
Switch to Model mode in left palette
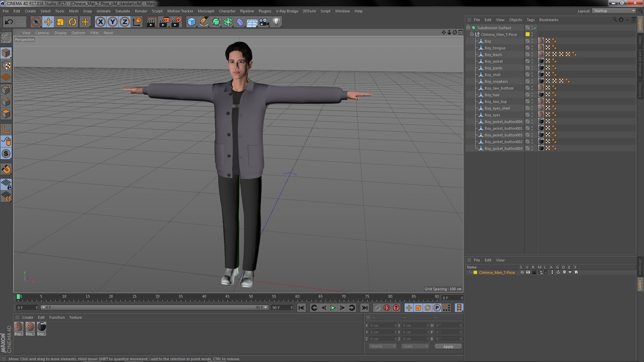[6, 53]
